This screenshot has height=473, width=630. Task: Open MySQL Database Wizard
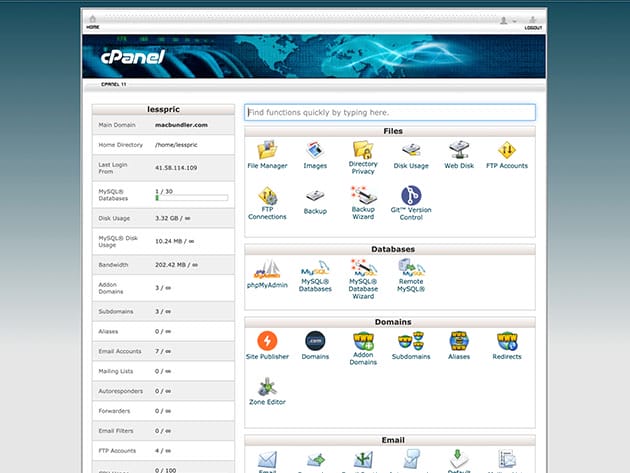point(363,270)
